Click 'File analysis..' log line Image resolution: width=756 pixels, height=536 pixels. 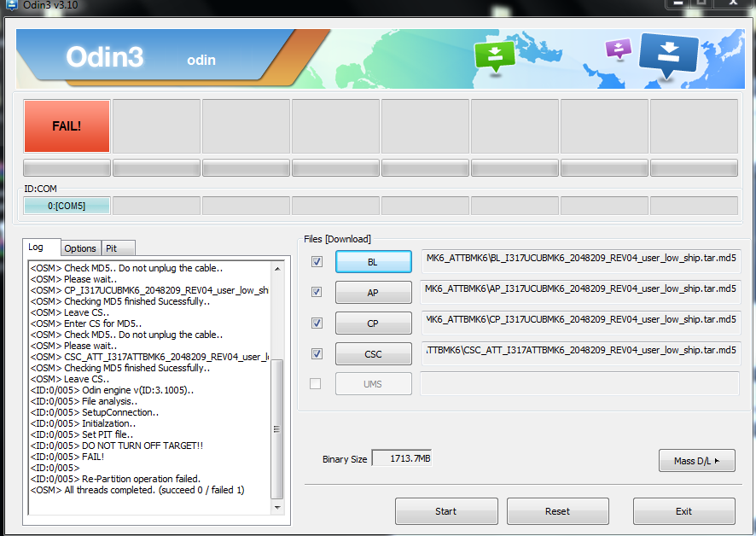point(84,401)
